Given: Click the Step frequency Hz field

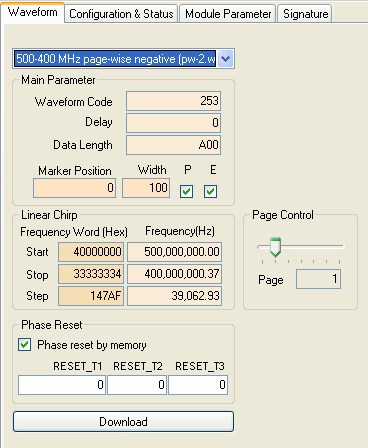Looking at the screenshot, I should (x=174, y=296).
